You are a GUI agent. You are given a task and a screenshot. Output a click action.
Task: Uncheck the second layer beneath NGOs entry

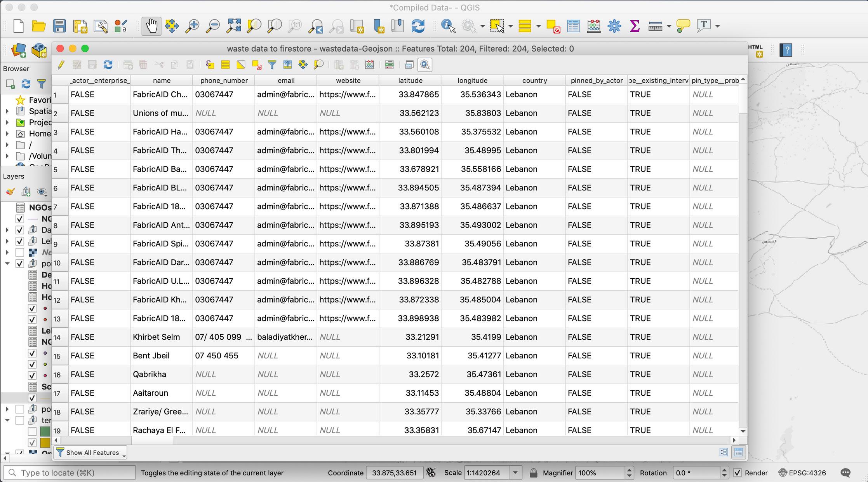[19, 230]
